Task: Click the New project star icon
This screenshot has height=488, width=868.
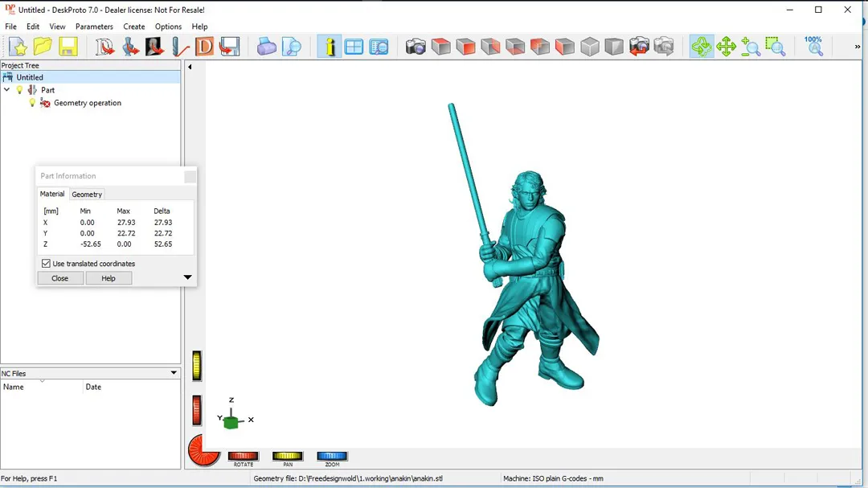Action: pyautogui.click(x=18, y=47)
